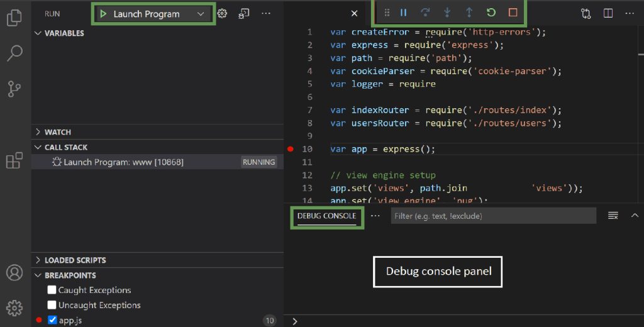Viewport: 644px width, 327px height.
Task: Open the Search view in activity bar
Action: coord(15,53)
